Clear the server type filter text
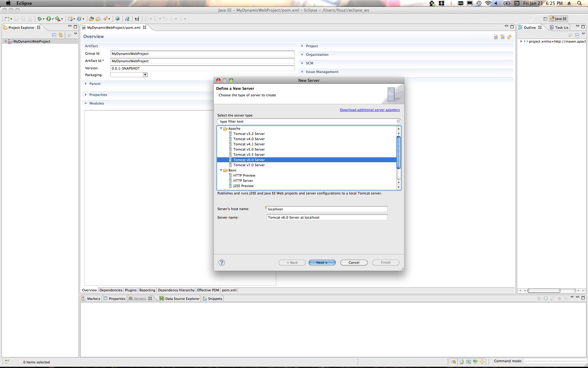 click(x=398, y=121)
